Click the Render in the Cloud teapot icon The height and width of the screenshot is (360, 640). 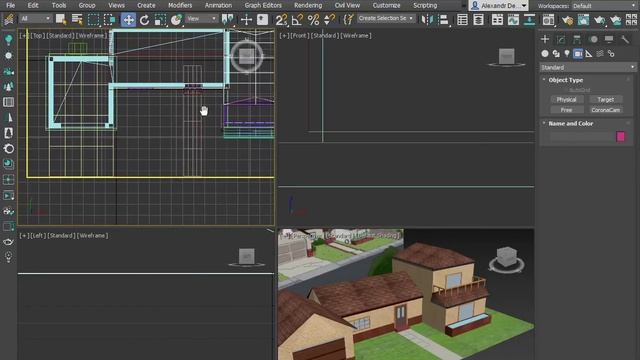616,19
